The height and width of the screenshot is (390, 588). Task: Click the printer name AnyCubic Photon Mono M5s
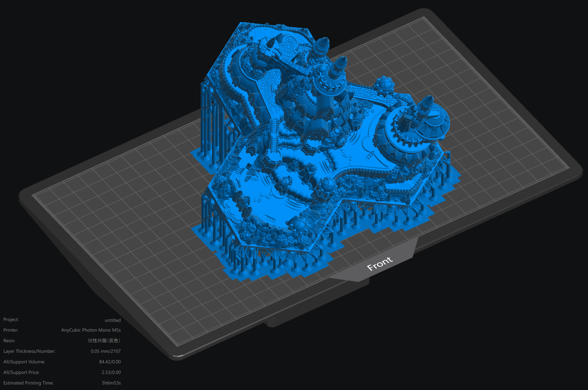[91, 330]
